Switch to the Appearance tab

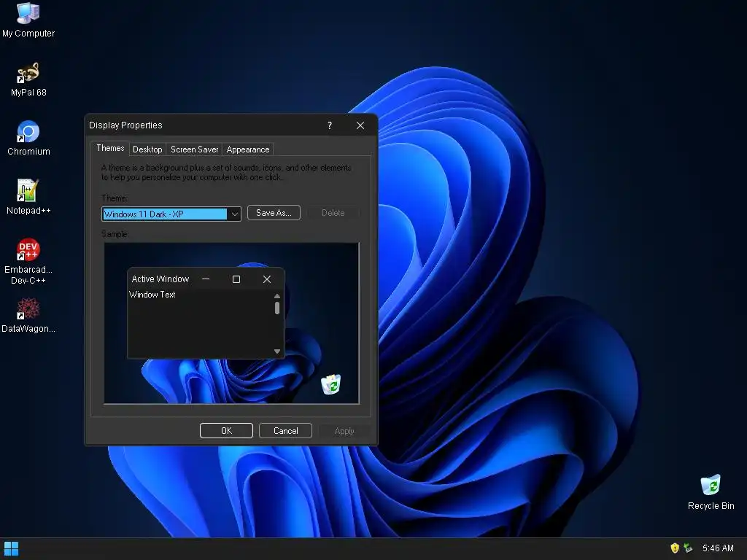(248, 149)
